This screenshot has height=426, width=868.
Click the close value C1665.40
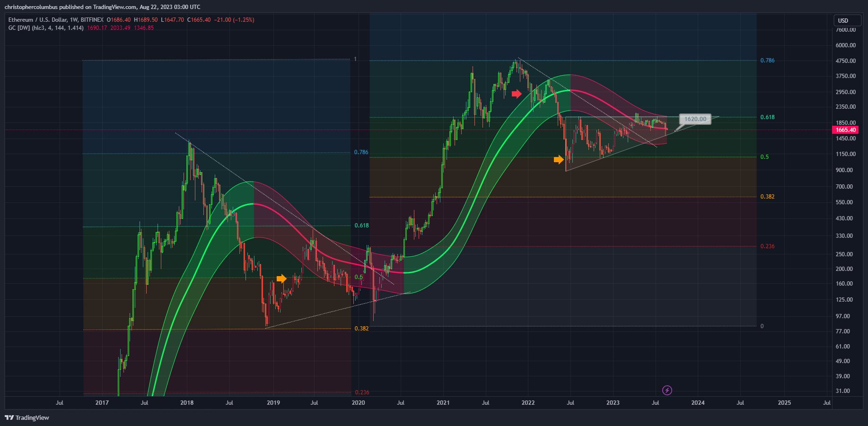coord(199,20)
